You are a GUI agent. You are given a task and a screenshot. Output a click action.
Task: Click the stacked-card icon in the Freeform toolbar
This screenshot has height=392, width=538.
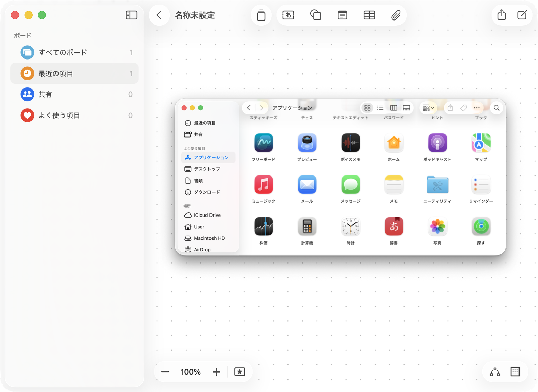[261, 15]
